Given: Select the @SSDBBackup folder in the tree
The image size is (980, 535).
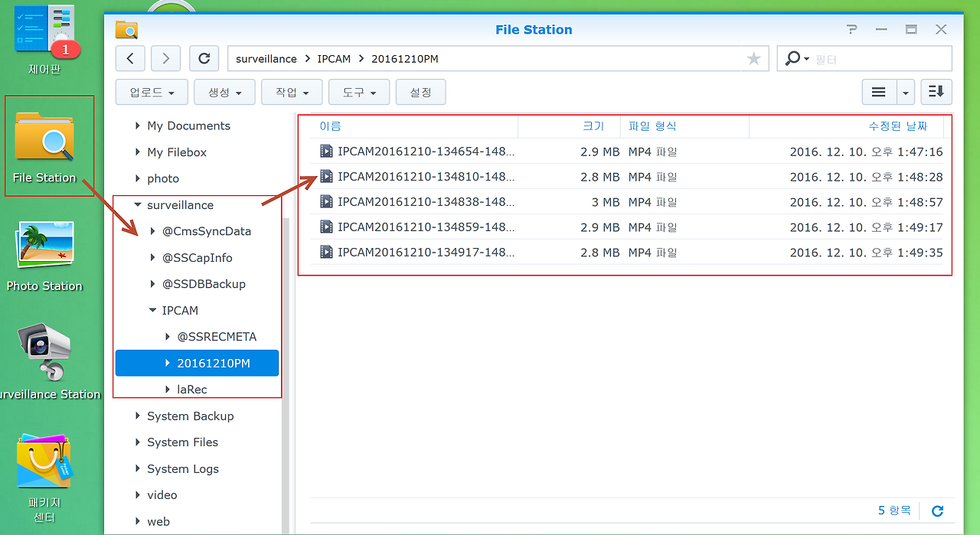Looking at the screenshot, I should [x=204, y=284].
